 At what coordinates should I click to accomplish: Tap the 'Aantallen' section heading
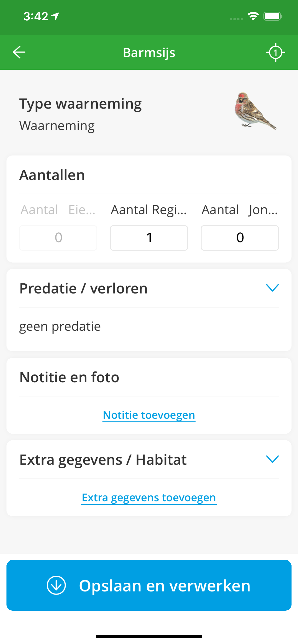click(x=52, y=175)
